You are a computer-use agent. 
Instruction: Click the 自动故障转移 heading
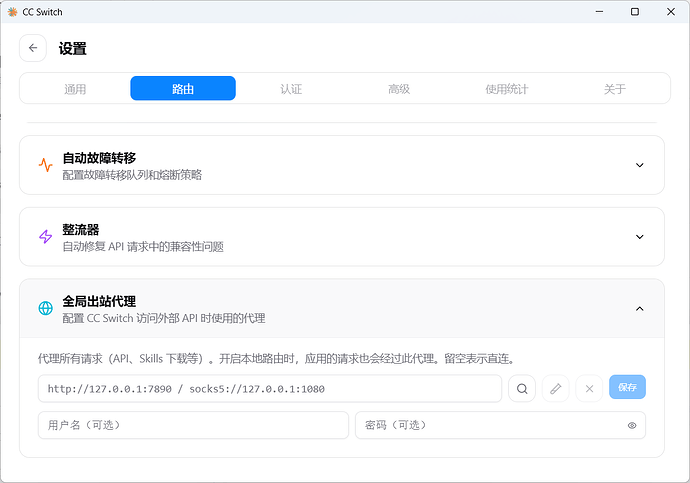(99, 158)
